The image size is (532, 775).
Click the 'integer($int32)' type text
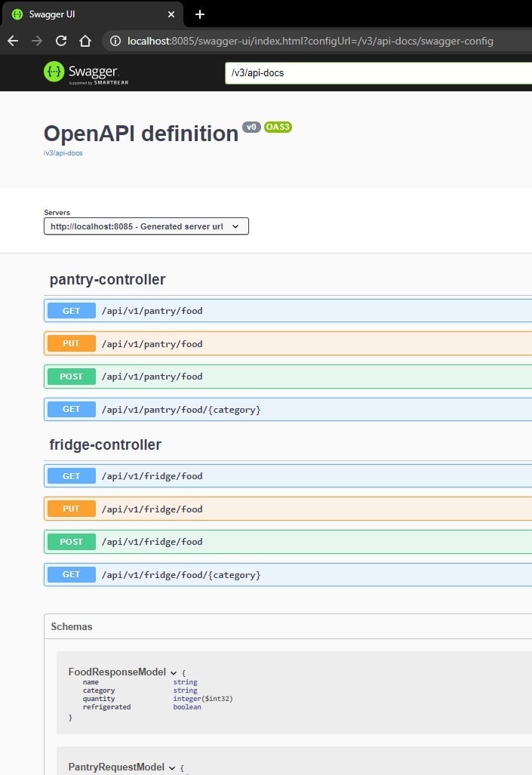(203, 699)
